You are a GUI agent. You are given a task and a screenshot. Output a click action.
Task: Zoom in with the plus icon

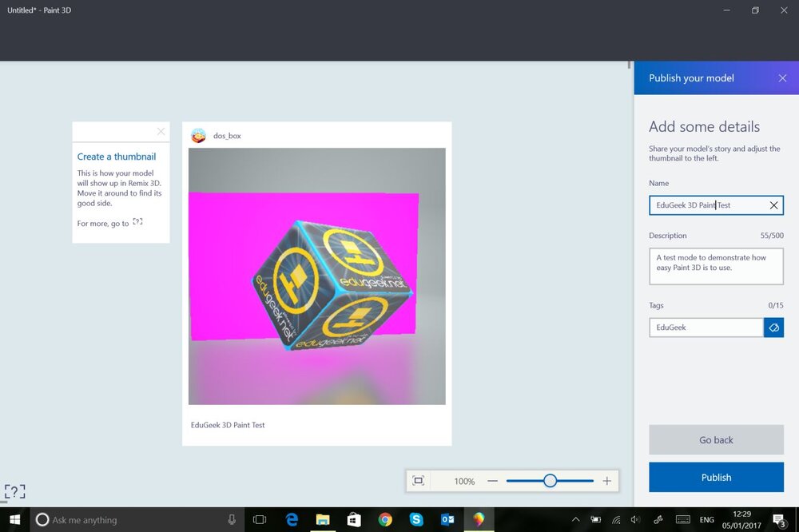coord(607,481)
